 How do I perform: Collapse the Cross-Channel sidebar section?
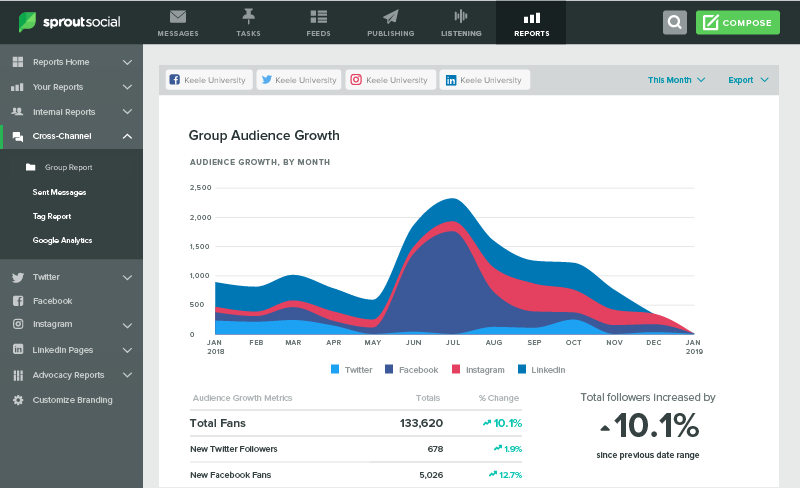[127, 136]
